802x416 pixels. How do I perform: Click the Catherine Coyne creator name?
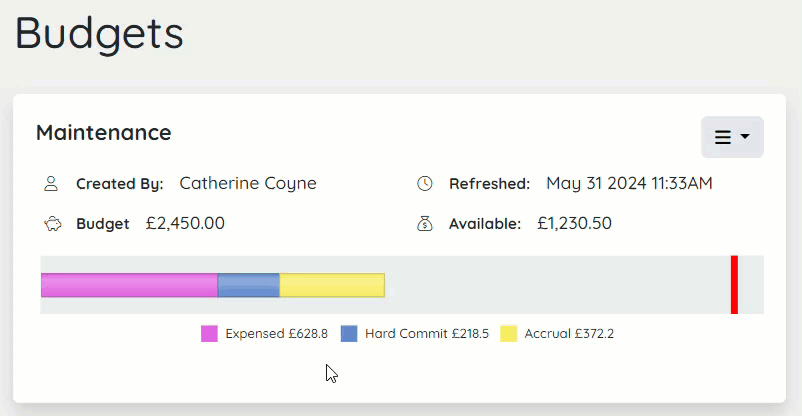[248, 183]
